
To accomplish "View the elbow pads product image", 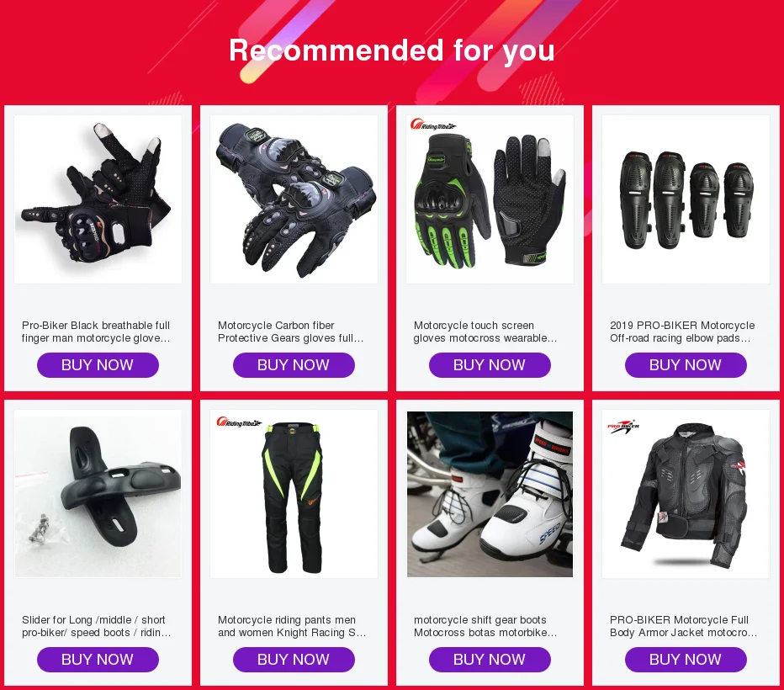I will tap(686, 199).
